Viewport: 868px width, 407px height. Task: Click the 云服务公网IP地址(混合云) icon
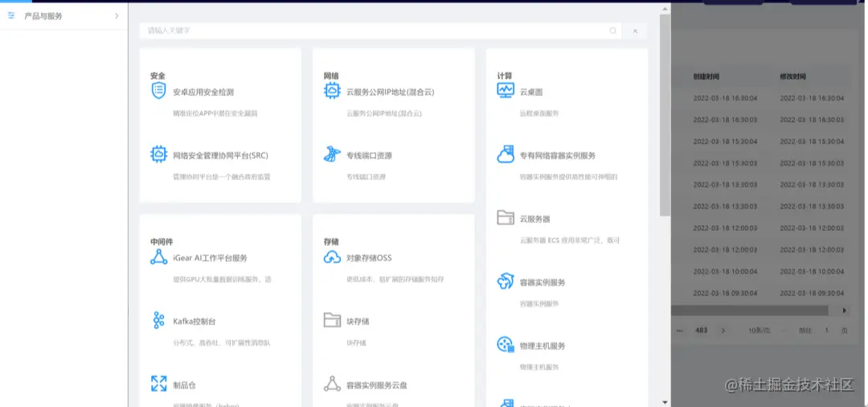point(332,91)
